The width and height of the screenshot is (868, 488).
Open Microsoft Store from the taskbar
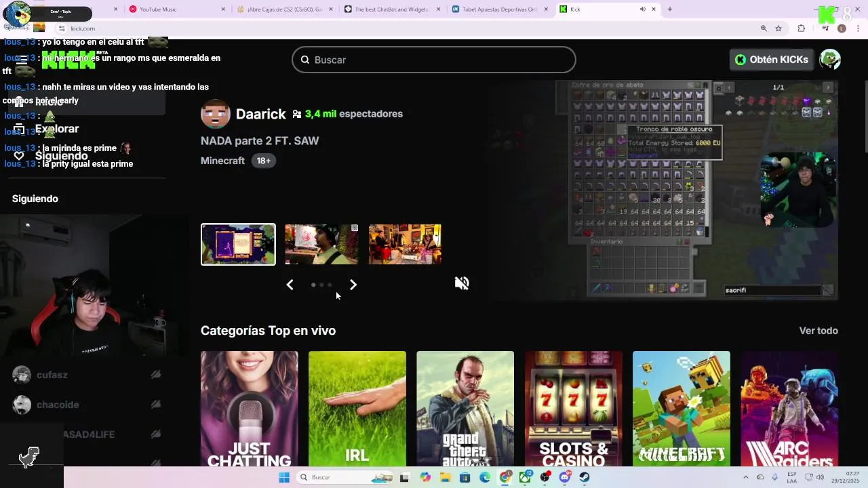[465, 477]
